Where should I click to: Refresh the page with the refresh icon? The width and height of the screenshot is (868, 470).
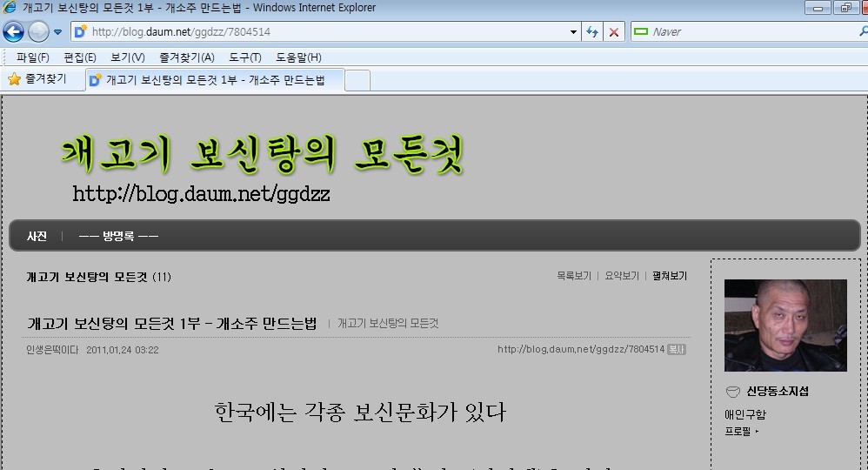[592, 32]
